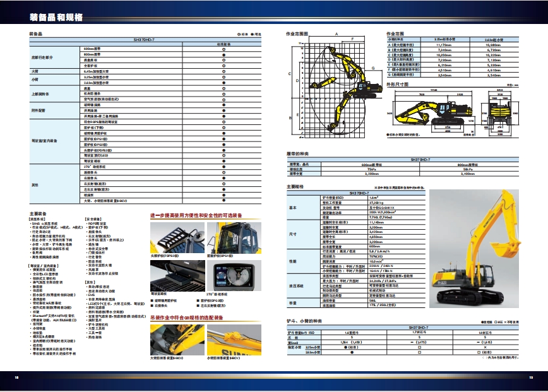Click the head guard (FOPS) photo
The width and height of the screenshot is (548, 392).
tap(177, 237)
